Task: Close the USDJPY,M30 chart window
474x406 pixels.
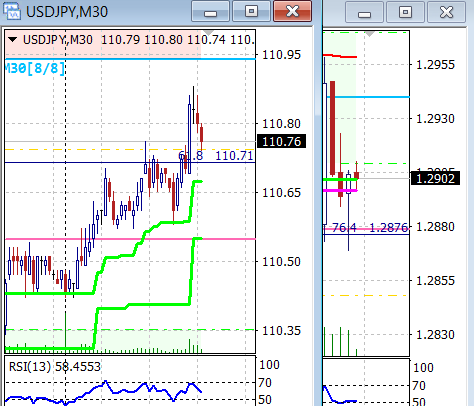Action: click(x=292, y=11)
